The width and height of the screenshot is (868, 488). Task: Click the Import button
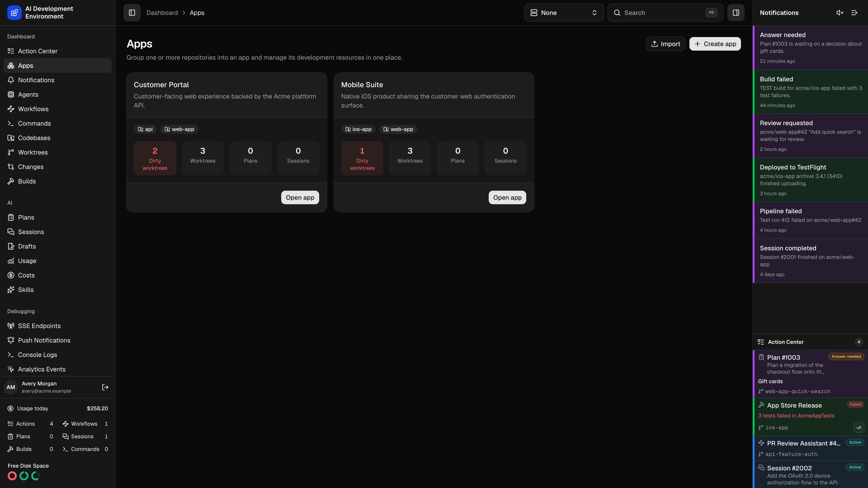(665, 44)
